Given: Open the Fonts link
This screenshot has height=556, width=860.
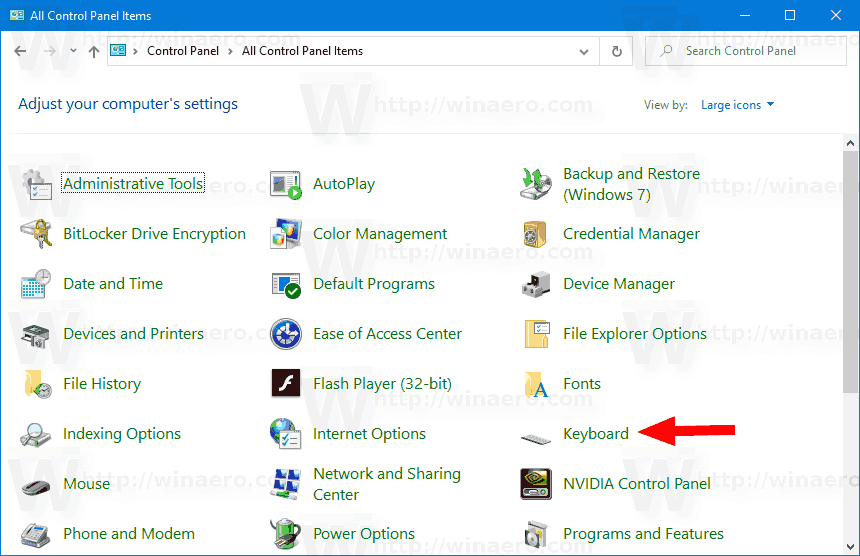Looking at the screenshot, I should tap(581, 384).
